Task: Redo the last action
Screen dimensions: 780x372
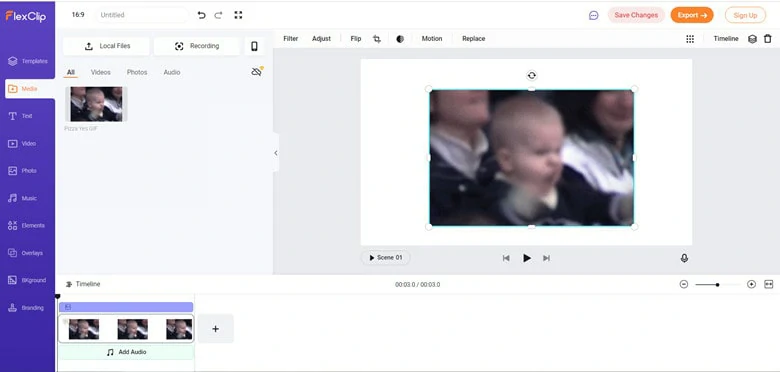Action: tap(218, 15)
